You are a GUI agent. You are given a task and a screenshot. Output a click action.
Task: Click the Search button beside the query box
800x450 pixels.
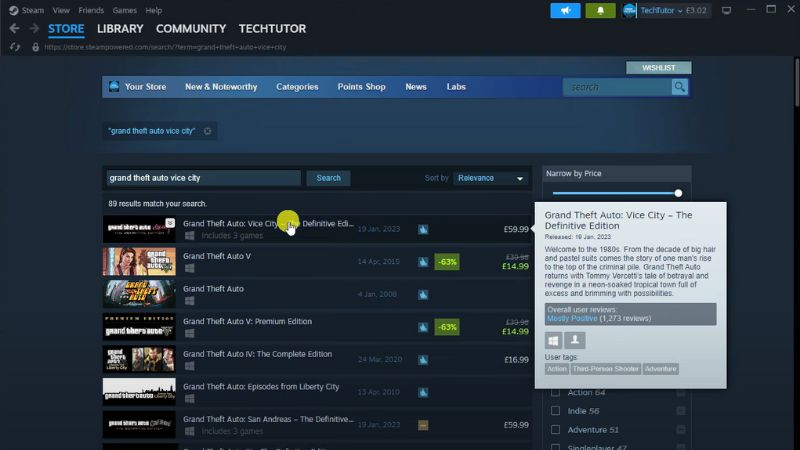(x=328, y=178)
